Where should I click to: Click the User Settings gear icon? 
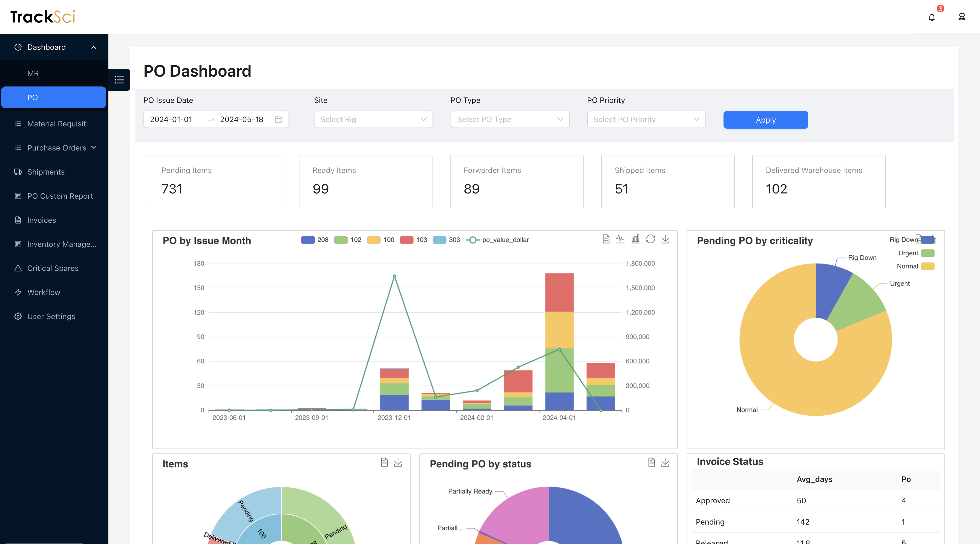pos(18,317)
